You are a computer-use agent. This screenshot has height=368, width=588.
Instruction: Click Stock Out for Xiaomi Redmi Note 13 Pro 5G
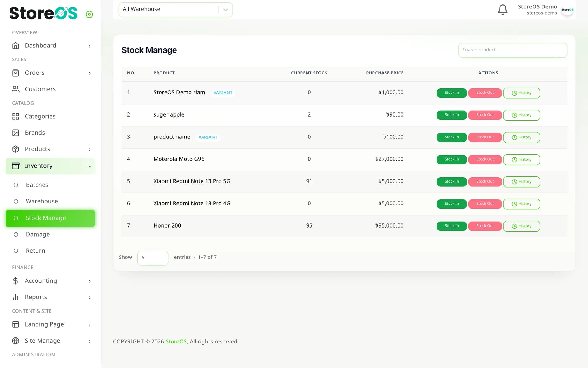tap(485, 182)
